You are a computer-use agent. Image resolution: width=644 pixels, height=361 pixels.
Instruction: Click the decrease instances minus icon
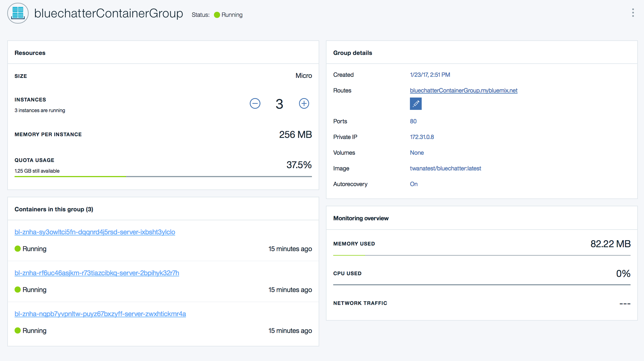(x=255, y=103)
